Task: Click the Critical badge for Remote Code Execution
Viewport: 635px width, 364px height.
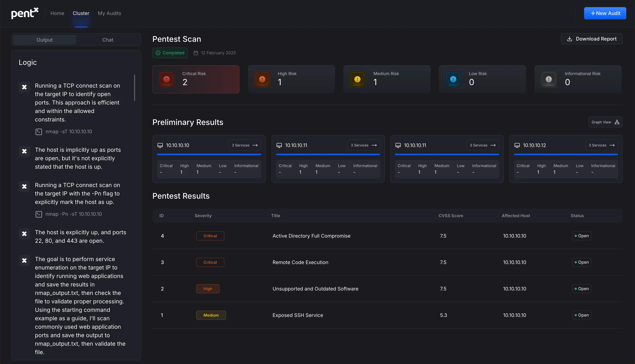Action: (x=210, y=262)
